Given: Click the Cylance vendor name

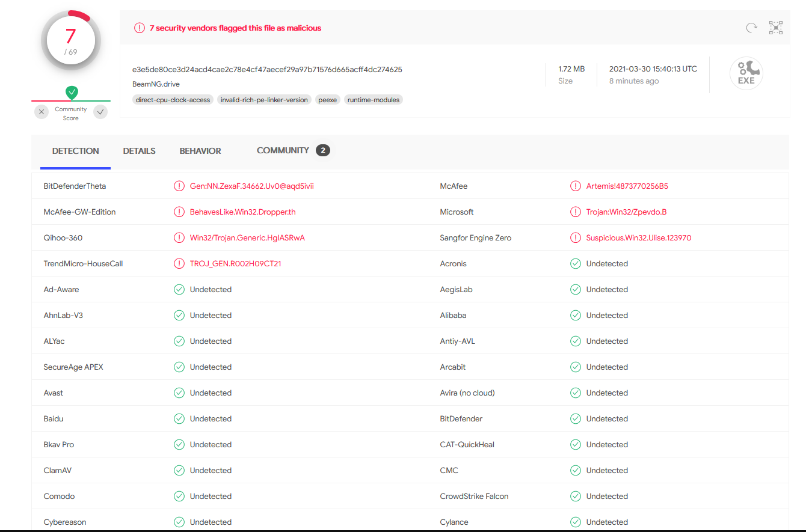Looking at the screenshot, I should (x=454, y=522).
